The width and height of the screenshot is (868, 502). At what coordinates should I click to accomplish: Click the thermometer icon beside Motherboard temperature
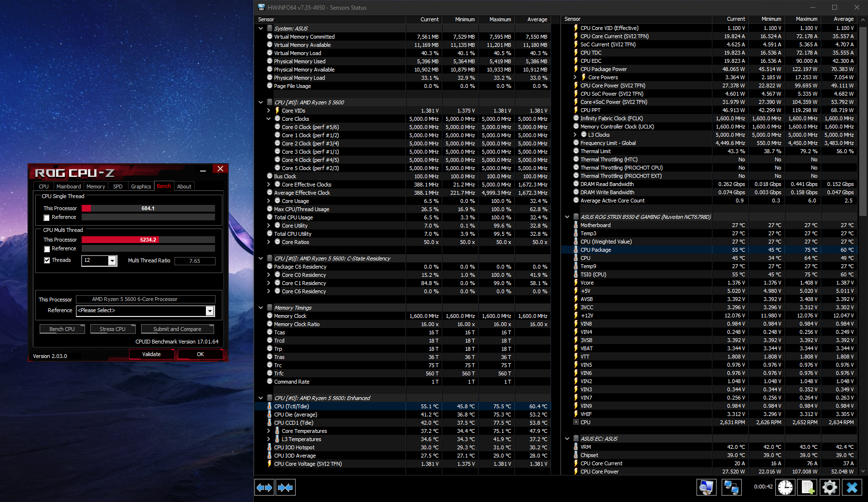(x=576, y=225)
